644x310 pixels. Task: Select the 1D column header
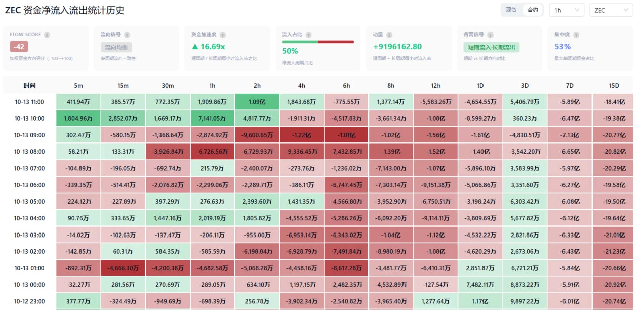(x=480, y=85)
